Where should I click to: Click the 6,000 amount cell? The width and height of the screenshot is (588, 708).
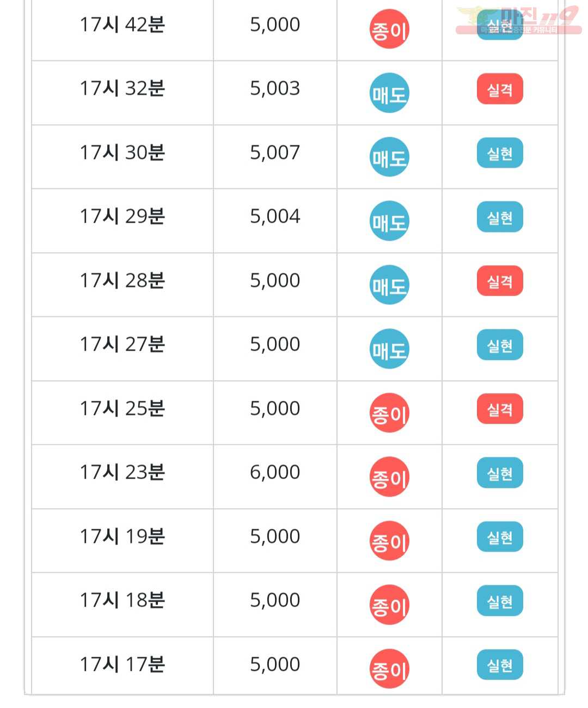[275, 477]
